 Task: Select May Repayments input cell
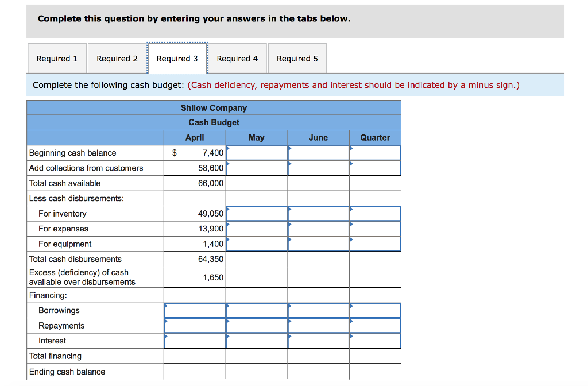coord(257,326)
